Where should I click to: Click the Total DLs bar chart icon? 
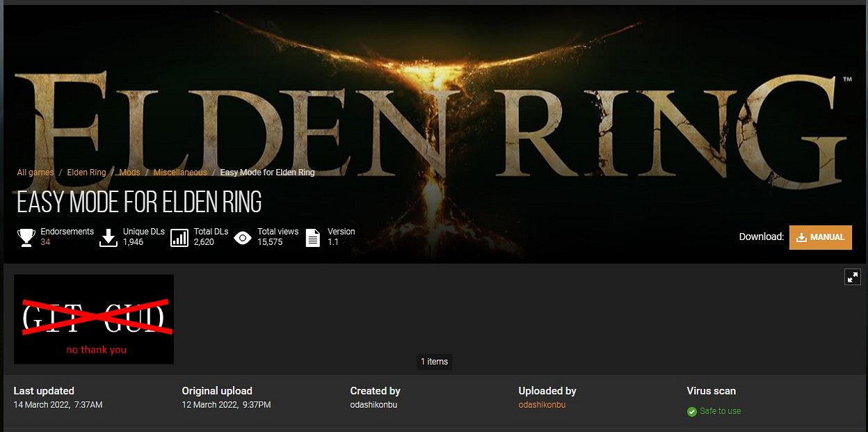[179, 237]
